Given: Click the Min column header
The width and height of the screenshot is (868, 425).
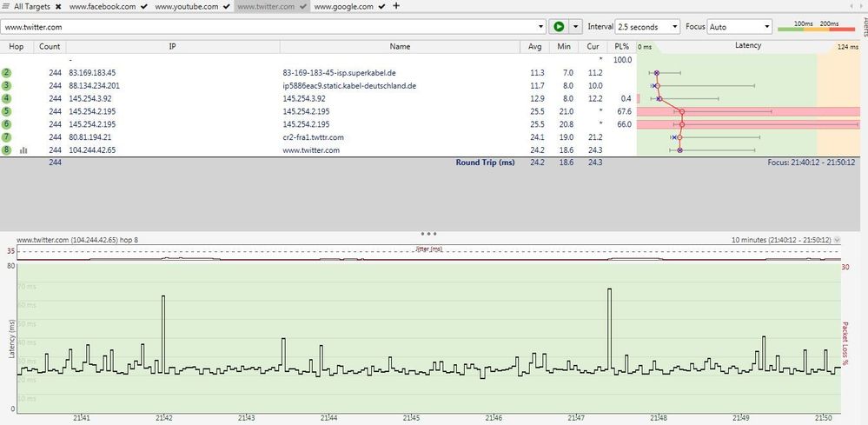Looking at the screenshot, I should click(564, 46).
